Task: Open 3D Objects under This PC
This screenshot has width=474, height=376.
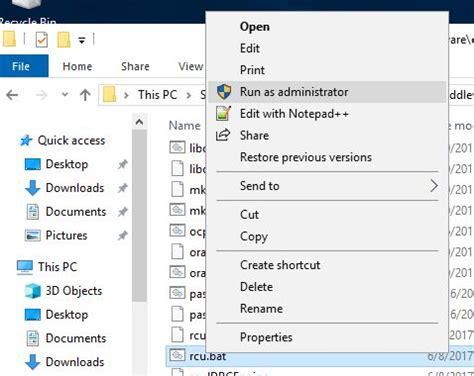Action: [74, 291]
